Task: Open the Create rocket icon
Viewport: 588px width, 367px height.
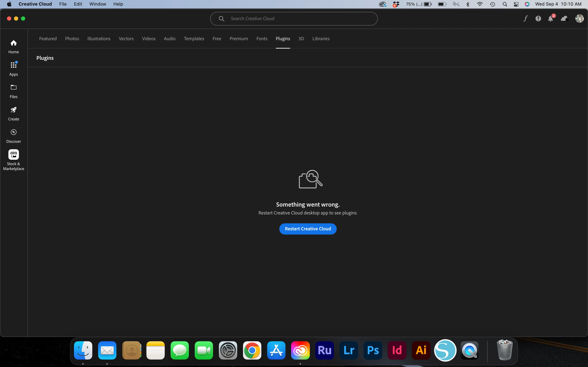Action: [x=14, y=114]
